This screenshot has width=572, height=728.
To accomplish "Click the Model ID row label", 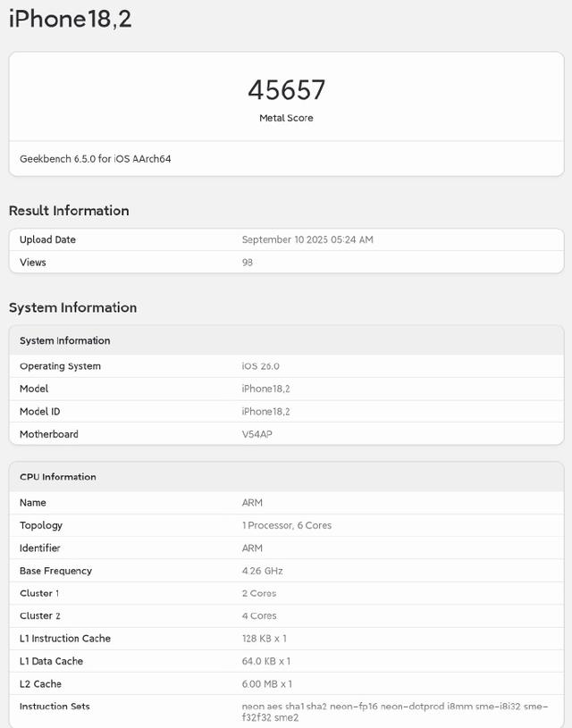I will tap(40, 412).
